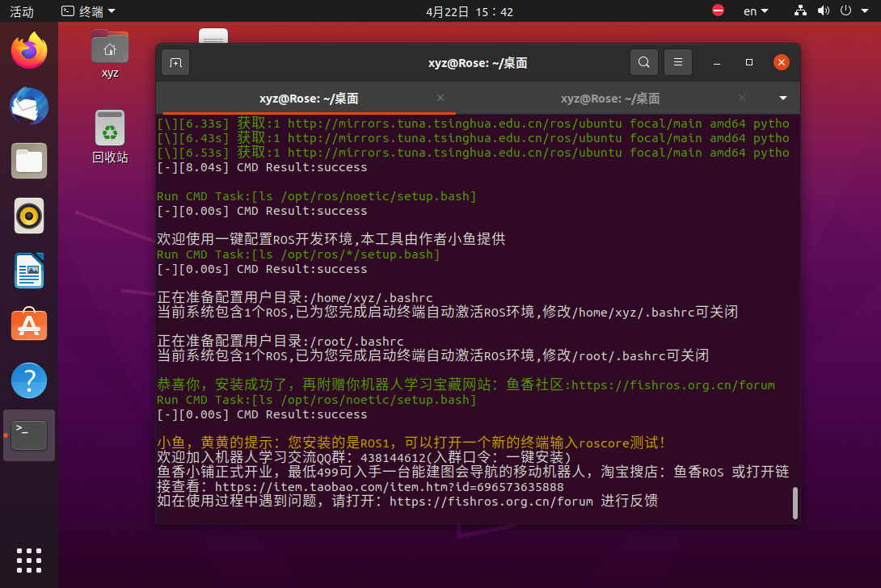Viewport: 881px width, 588px height.
Task: Open LibreOffice Writer from dock
Action: 29,271
